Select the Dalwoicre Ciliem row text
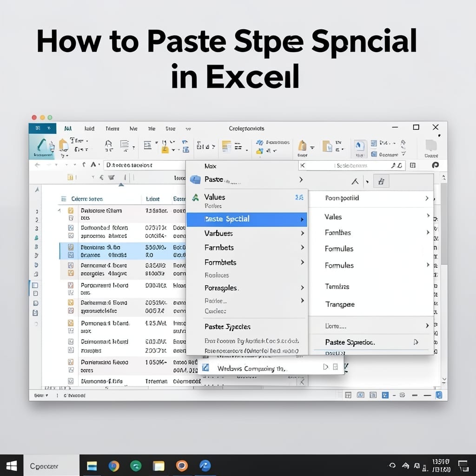476x476 pixels. click(101, 211)
